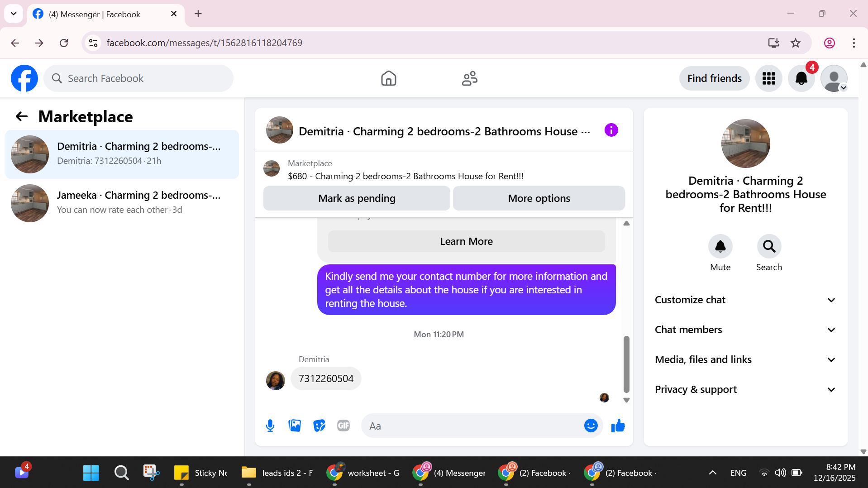Send a thumbs-up like
This screenshot has height=488, width=868.
point(618,426)
